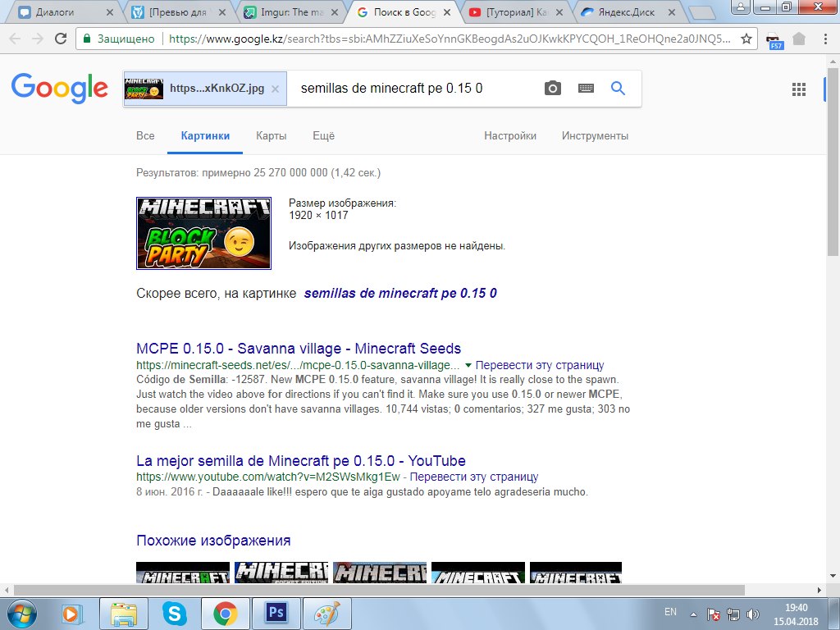Switch to the Туториал YouTube tab

[516, 11]
